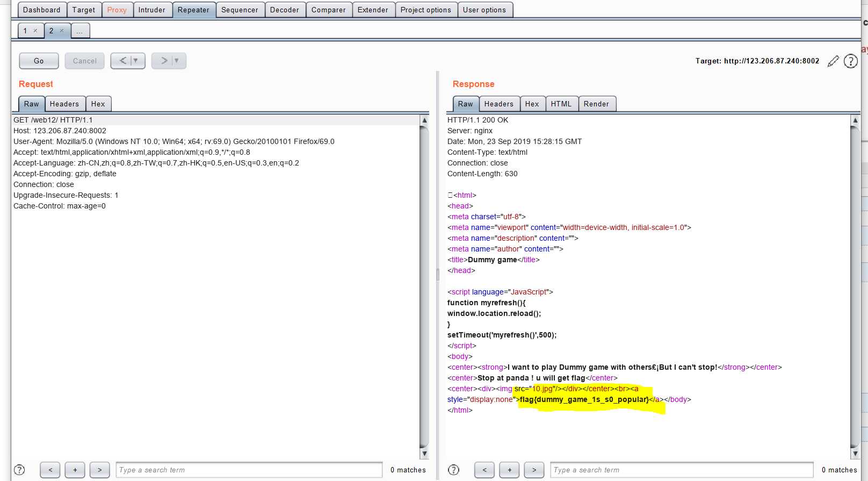Open Project options tab
Viewport: 868px width, 481px height.
point(426,10)
